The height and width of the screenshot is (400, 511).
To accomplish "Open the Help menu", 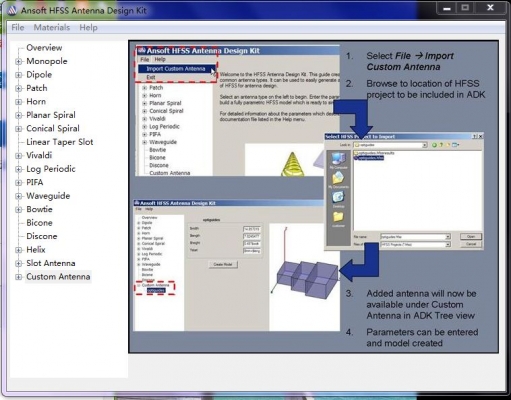I will [x=88, y=27].
